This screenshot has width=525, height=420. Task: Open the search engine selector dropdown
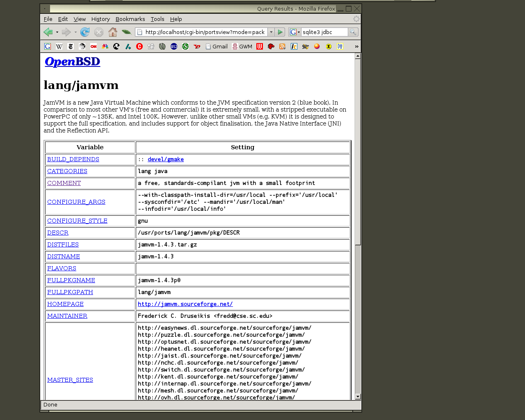click(295, 32)
